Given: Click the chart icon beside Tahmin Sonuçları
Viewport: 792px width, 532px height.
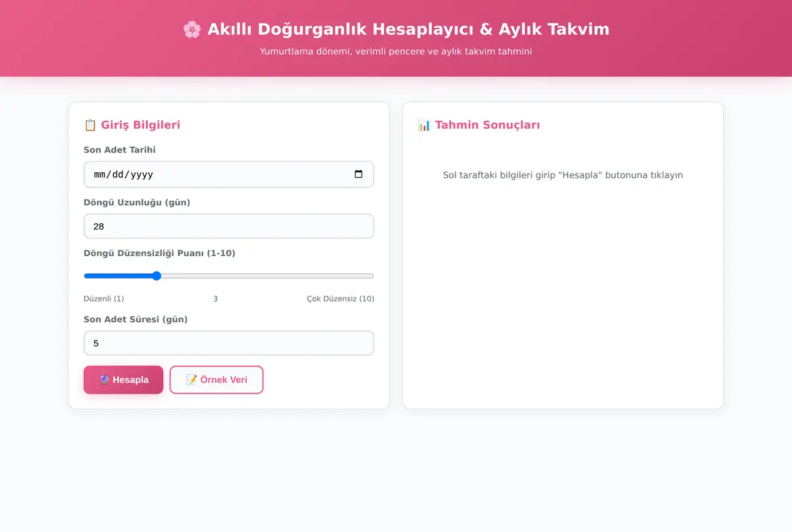Looking at the screenshot, I should coord(424,125).
